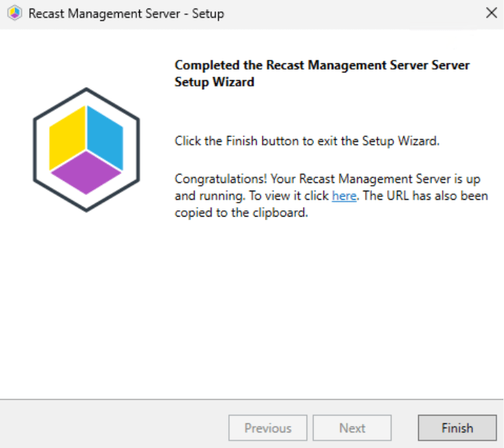
Task: Open the server via the "here" link
Action: 344,196
